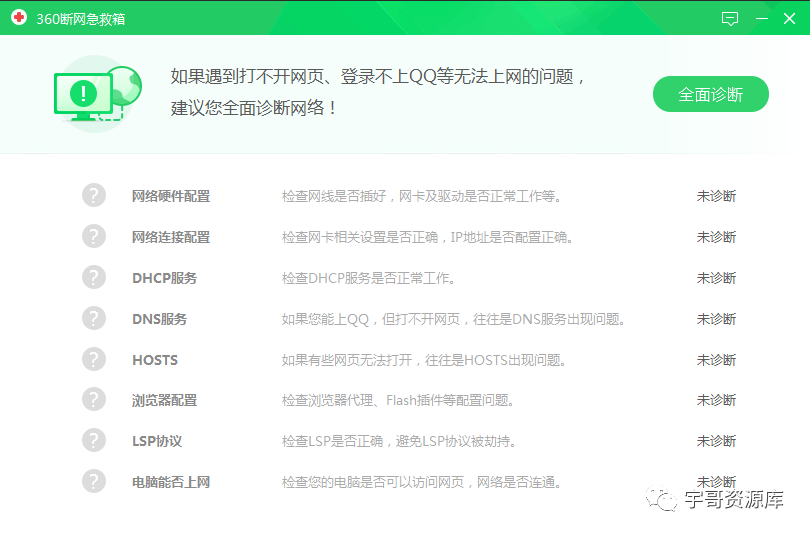Click 未诊断 status of 浏览器配置 row
This screenshot has width=810, height=535.
pyautogui.click(x=716, y=400)
